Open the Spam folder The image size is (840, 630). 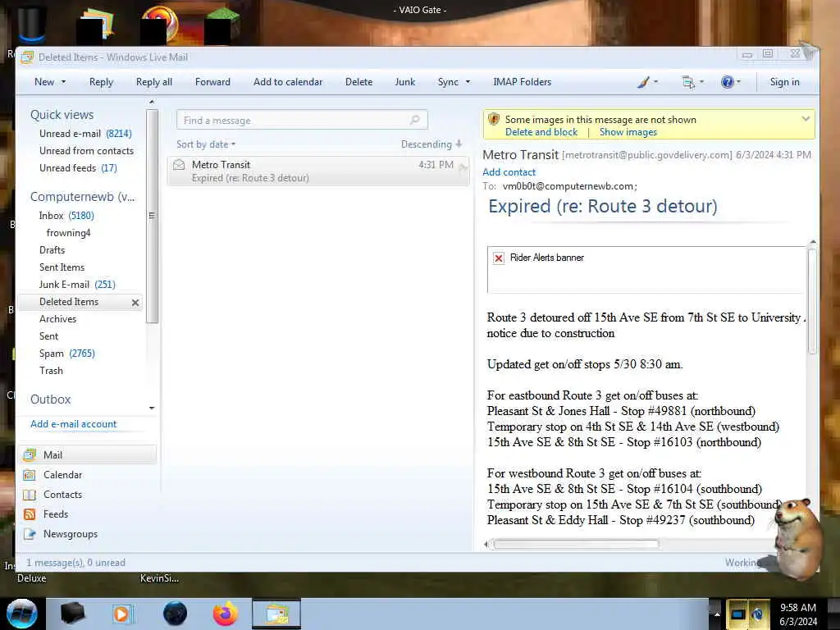(67, 353)
